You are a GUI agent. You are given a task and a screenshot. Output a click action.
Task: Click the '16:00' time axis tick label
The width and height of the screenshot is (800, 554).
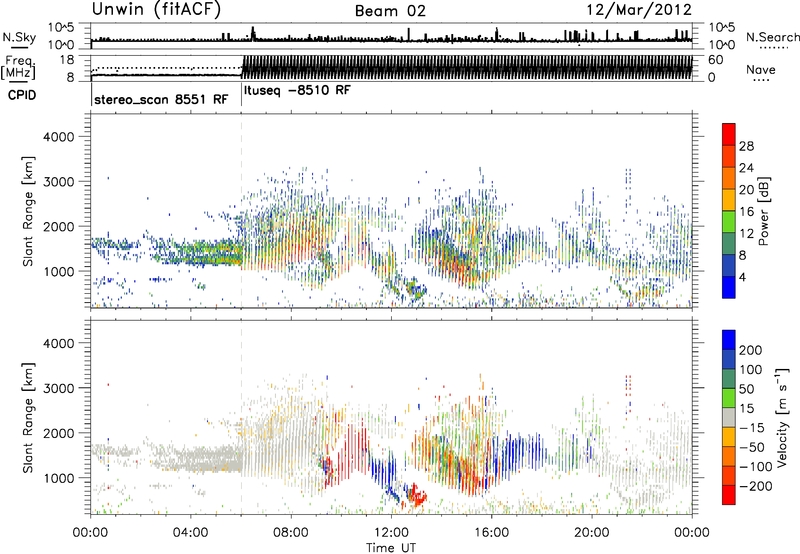point(491,533)
